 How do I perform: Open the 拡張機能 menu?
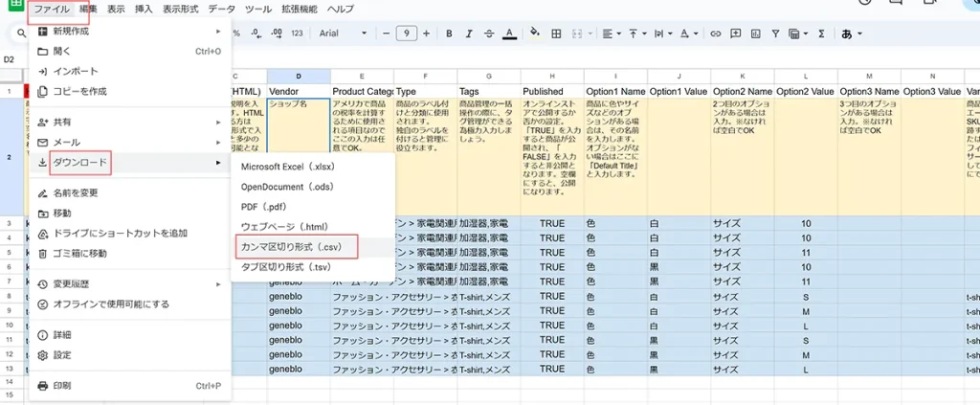click(300, 10)
